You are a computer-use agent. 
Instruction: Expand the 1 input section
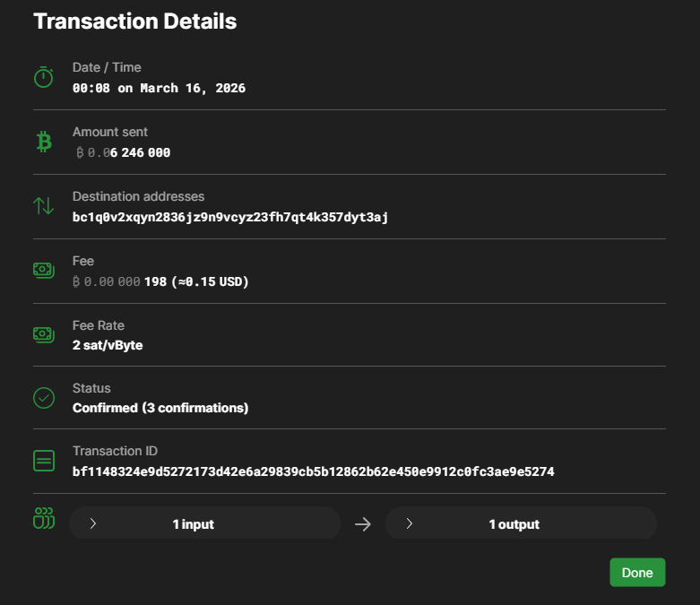coord(205,523)
